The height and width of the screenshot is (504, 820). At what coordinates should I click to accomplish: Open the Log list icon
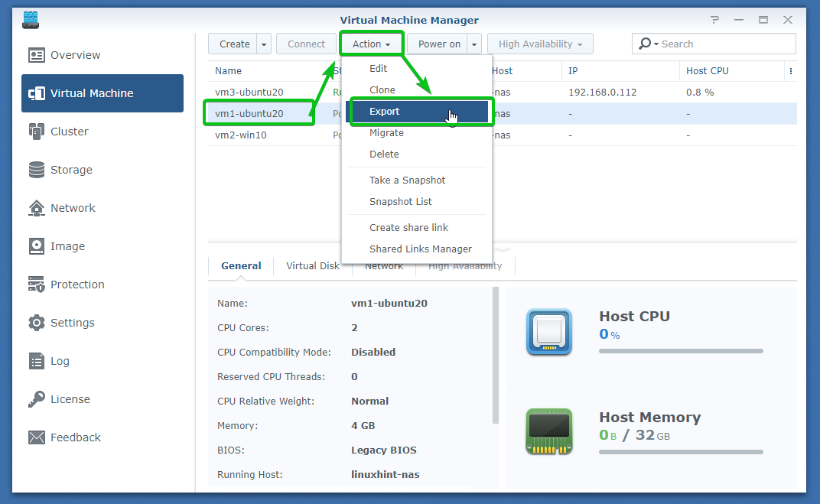37,361
